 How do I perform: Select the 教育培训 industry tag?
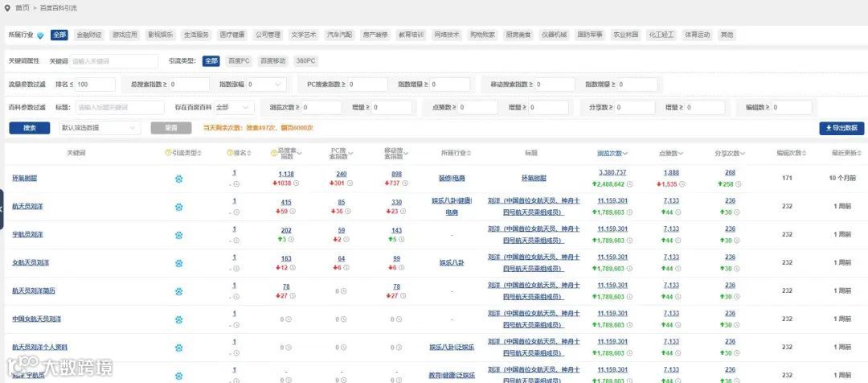click(411, 35)
